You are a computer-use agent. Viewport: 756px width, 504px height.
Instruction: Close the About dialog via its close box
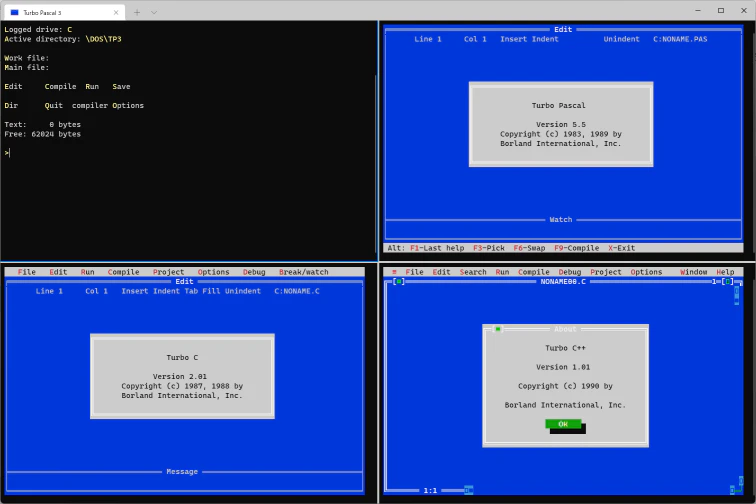pyautogui.click(x=498, y=329)
